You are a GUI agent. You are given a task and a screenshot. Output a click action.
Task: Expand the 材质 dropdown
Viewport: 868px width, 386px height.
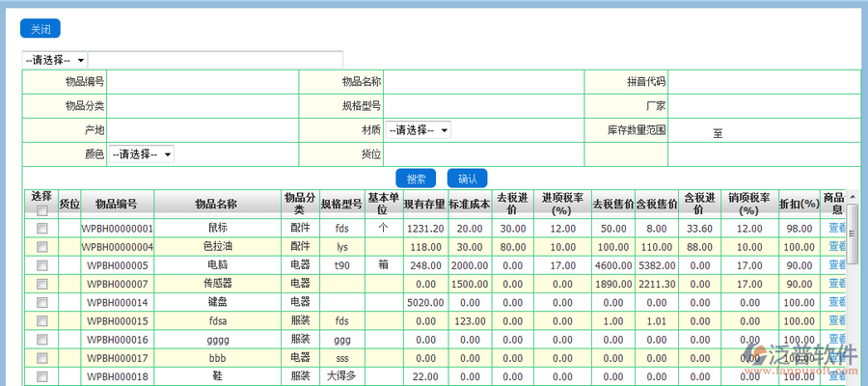[419, 130]
